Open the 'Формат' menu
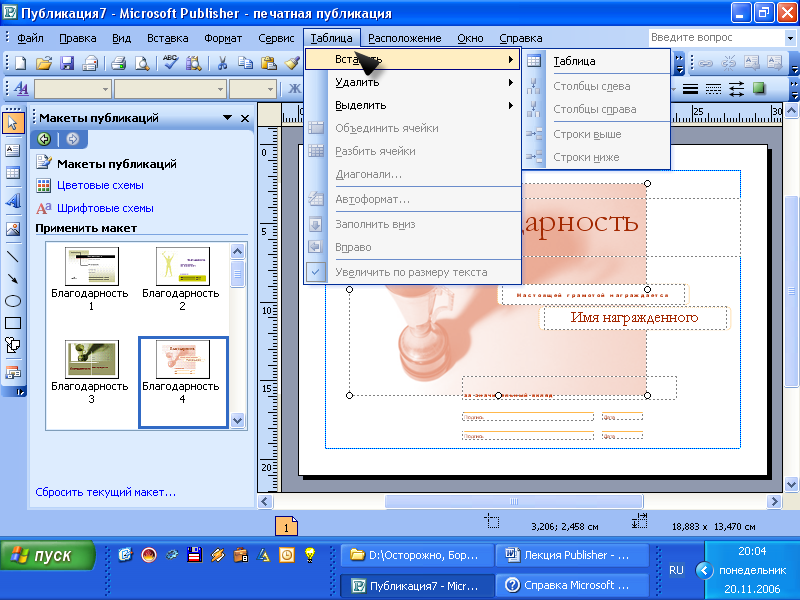 pos(223,38)
